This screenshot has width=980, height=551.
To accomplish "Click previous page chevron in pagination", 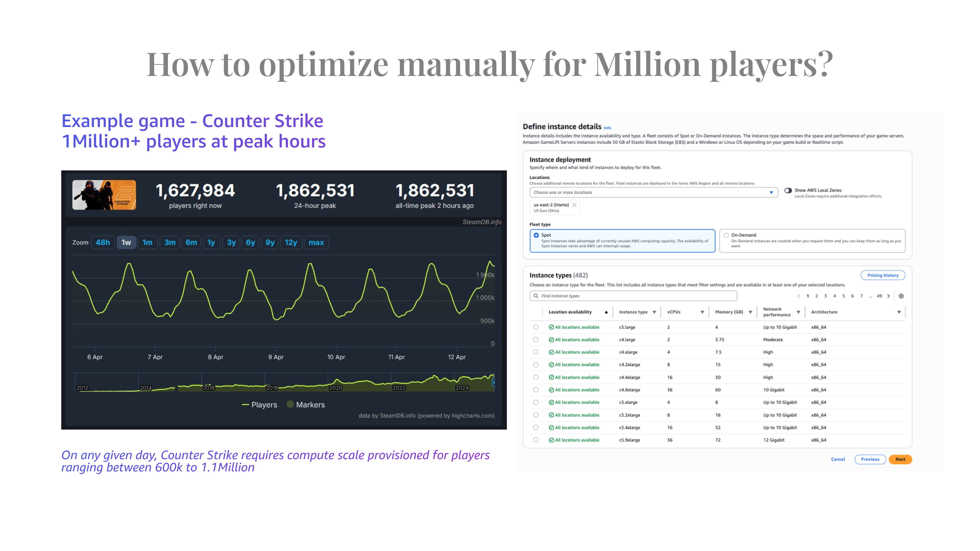I will pos(799,296).
